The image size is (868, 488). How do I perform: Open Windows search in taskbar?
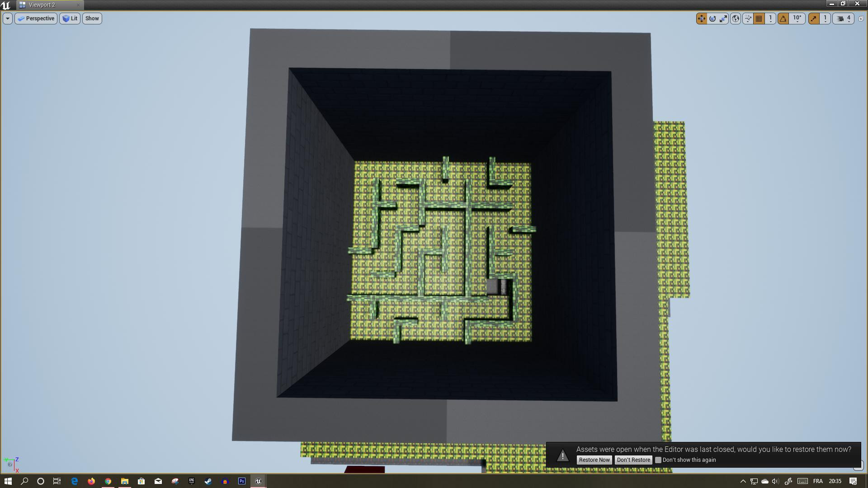point(24,481)
